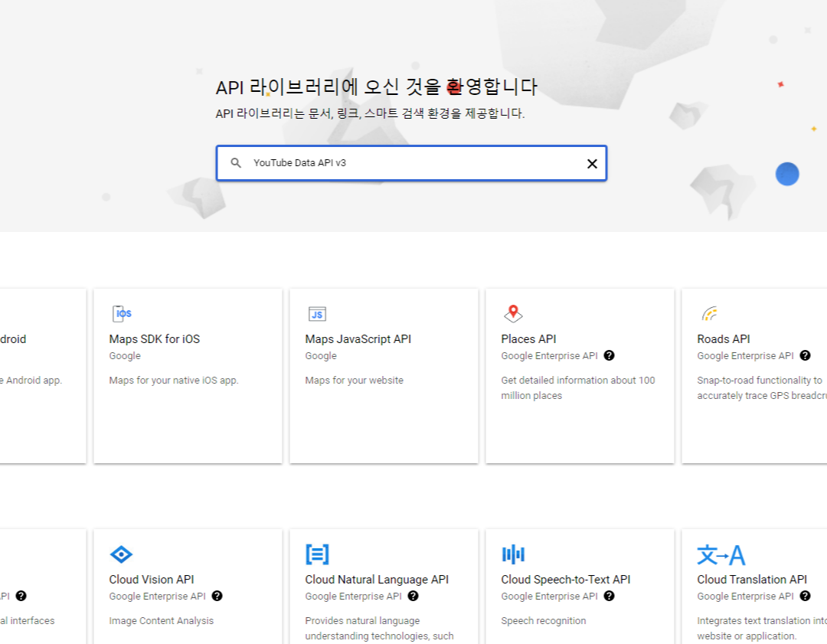
Task: Click the help icon beside Roads API Enterprise label
Action: 805,355
